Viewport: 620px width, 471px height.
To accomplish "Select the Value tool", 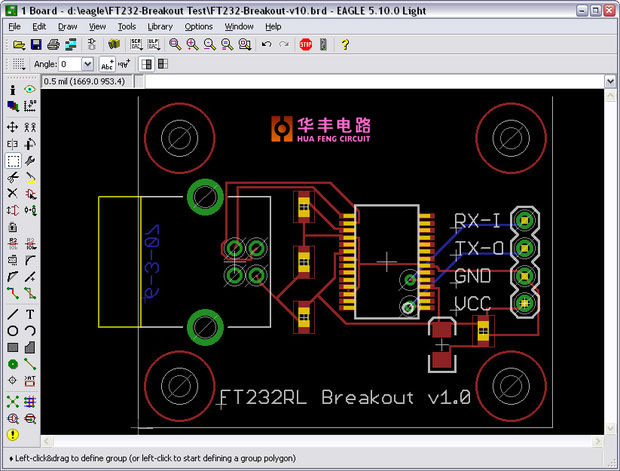I will 30,244.
